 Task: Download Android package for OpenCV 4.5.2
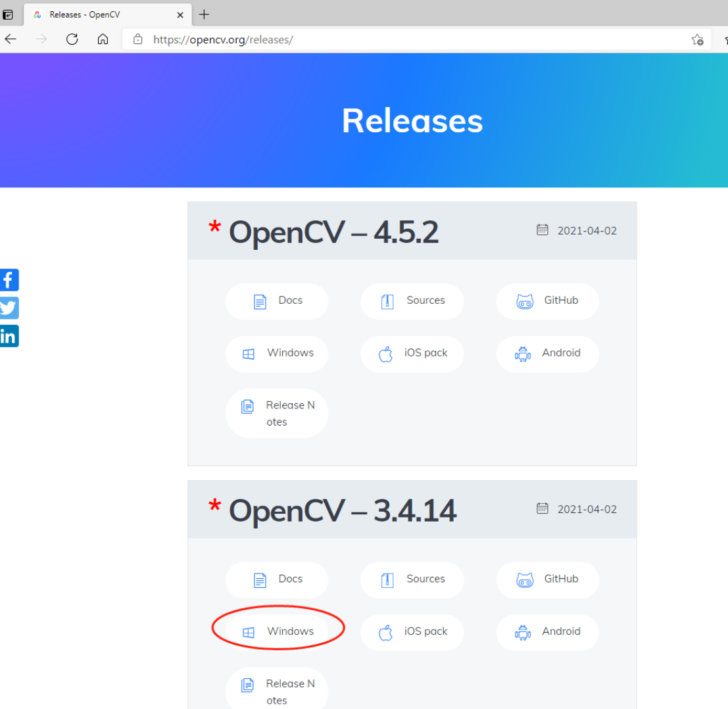(x=547, y=354)
